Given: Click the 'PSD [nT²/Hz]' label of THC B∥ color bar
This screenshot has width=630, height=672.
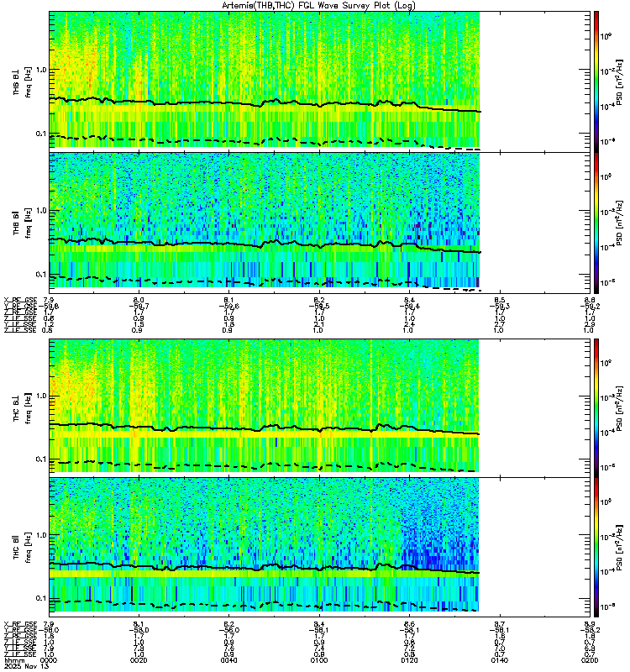Looking at the screenshot, I should point(620,548).
